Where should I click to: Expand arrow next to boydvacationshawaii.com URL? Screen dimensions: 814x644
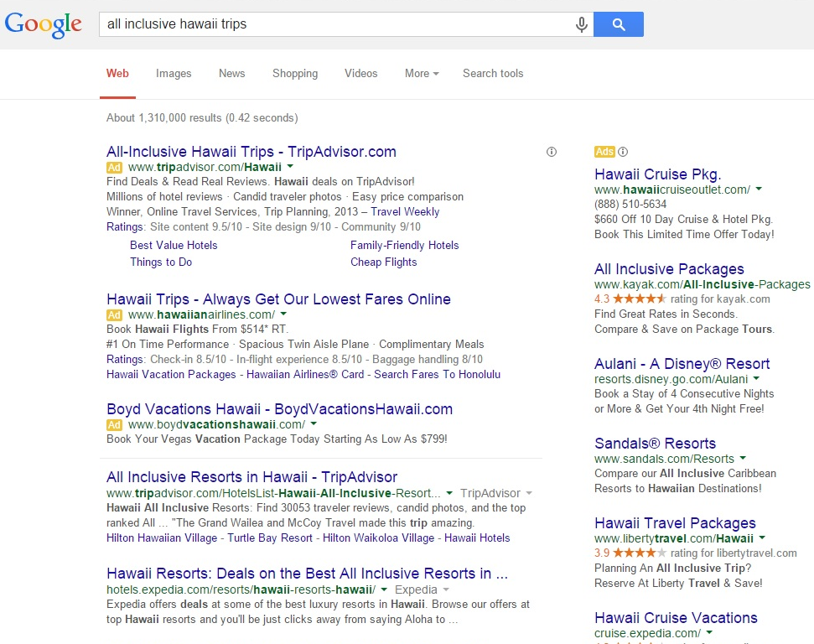[314, 424]
